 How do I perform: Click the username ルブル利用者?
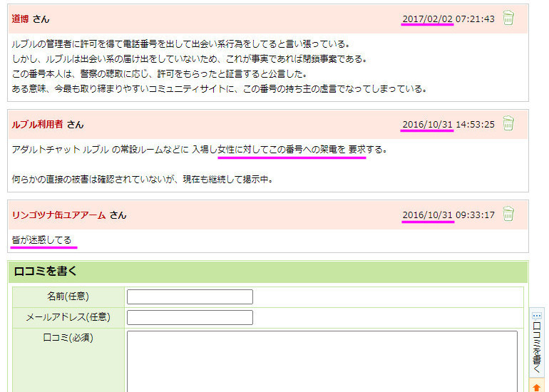[x=38, y=124]
